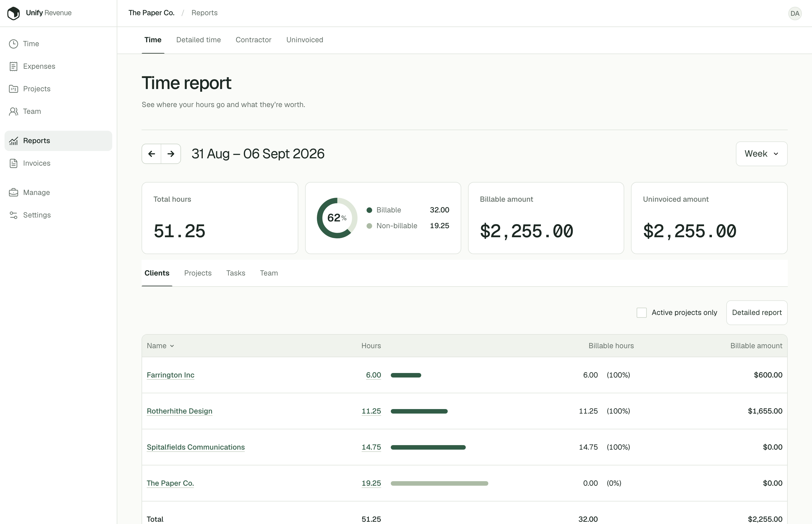Click the Reports chart icon
812x524 pixels.
[14, 141]
